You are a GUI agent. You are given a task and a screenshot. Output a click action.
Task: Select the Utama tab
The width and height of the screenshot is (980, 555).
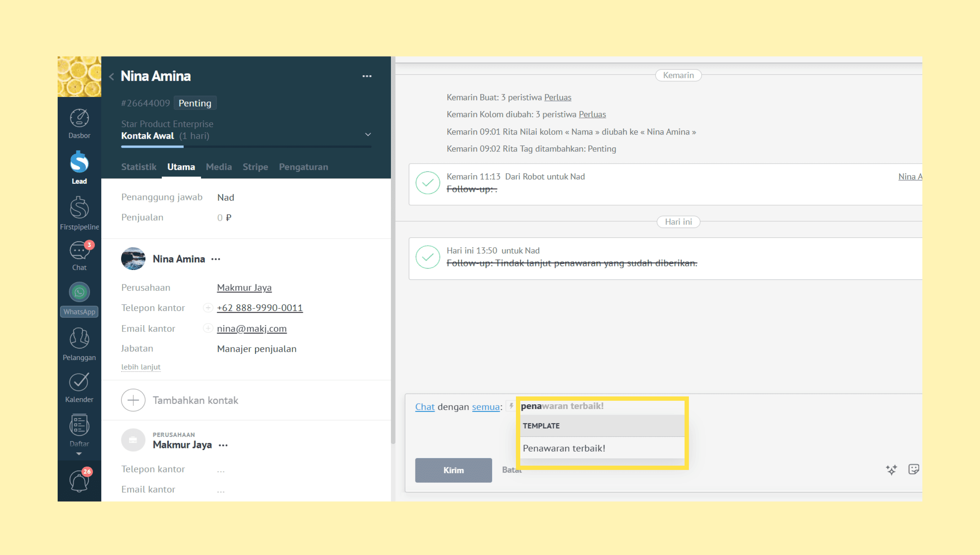(181, 167)
